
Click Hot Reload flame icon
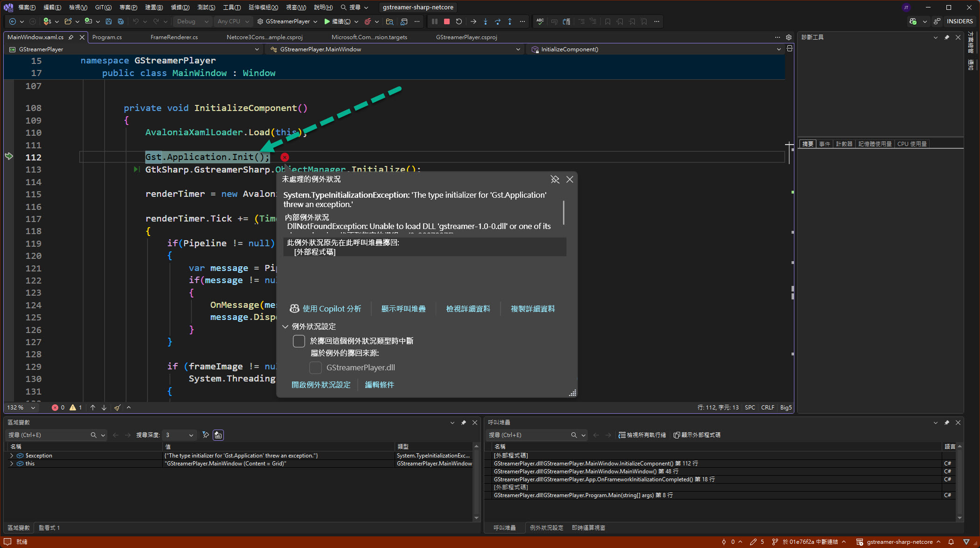pyautogui.click(x=368, y=21)
